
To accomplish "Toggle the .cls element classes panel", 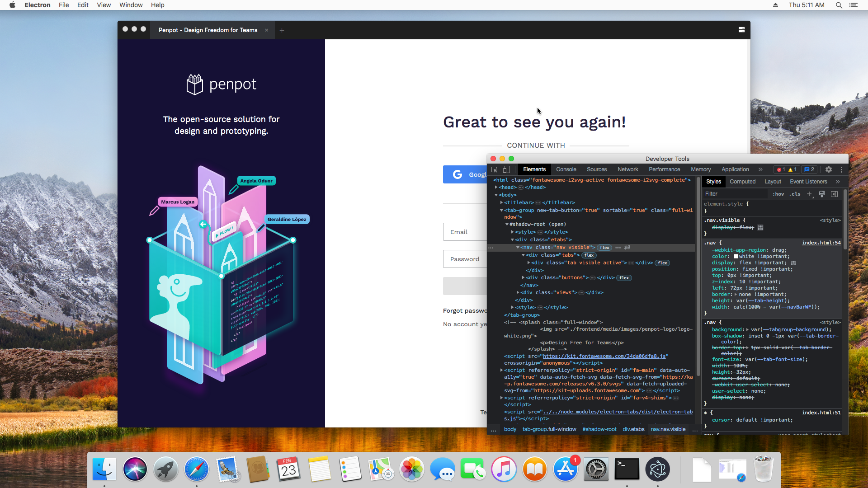I will click(795, 194).
